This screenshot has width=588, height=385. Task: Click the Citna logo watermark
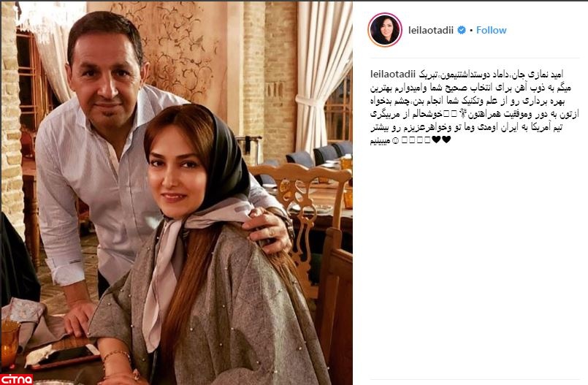point(17,379)
